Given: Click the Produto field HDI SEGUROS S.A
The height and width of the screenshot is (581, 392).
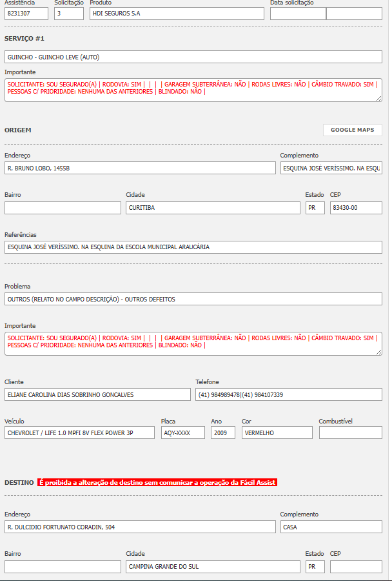Looking at the screenshot, I should (177, 14).
